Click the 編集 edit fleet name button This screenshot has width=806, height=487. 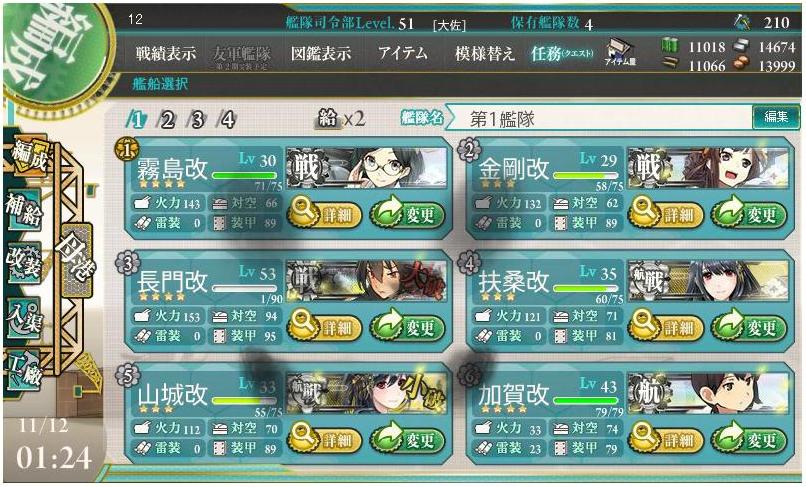point(776,117)
